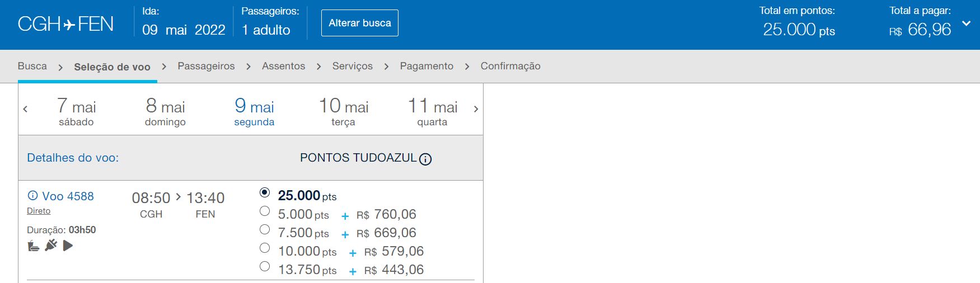Show previous dates with left arrow

[x=25, y=109]
